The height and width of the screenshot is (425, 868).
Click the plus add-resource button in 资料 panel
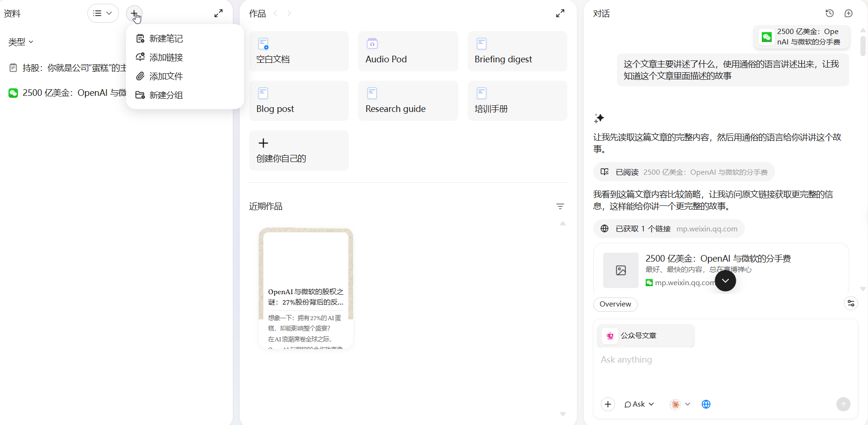(134, 13)
